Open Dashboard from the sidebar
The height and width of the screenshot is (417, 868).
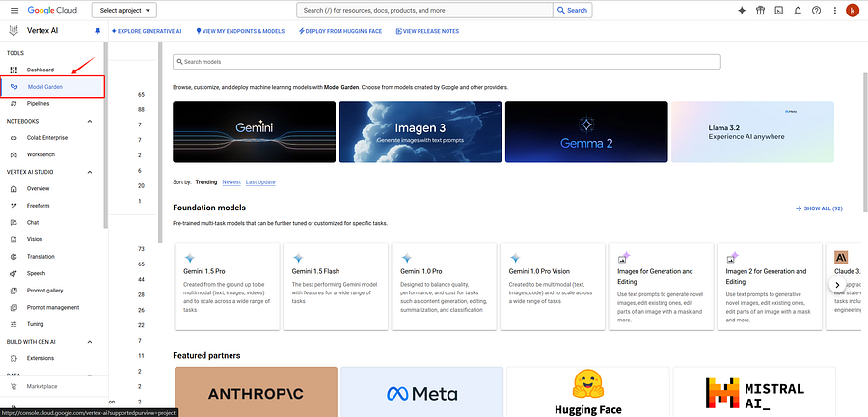click(41, 69)
